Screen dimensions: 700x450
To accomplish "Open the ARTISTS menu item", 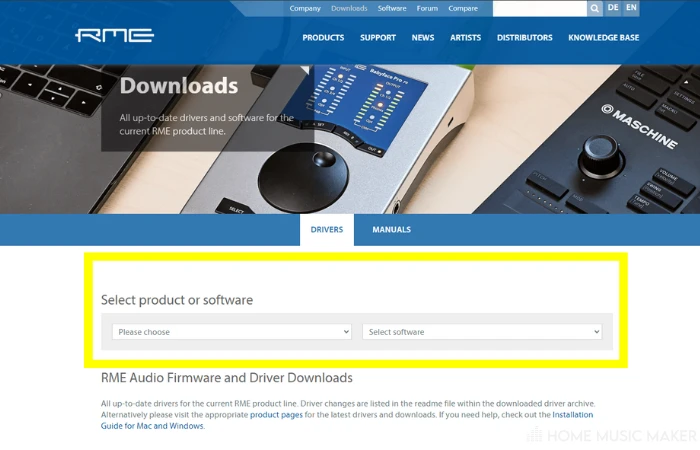I will pos(465,38).
